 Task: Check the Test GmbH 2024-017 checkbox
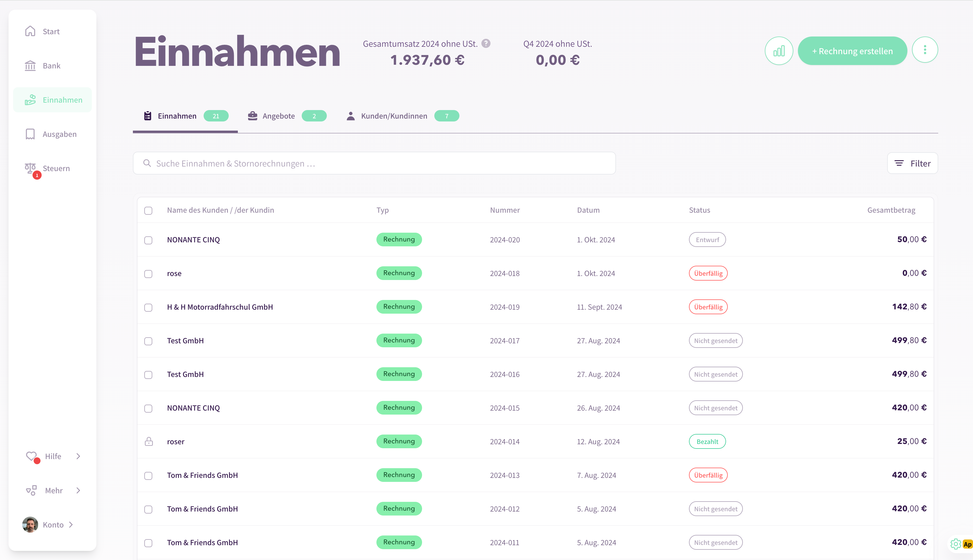click(x=149, y=341)
